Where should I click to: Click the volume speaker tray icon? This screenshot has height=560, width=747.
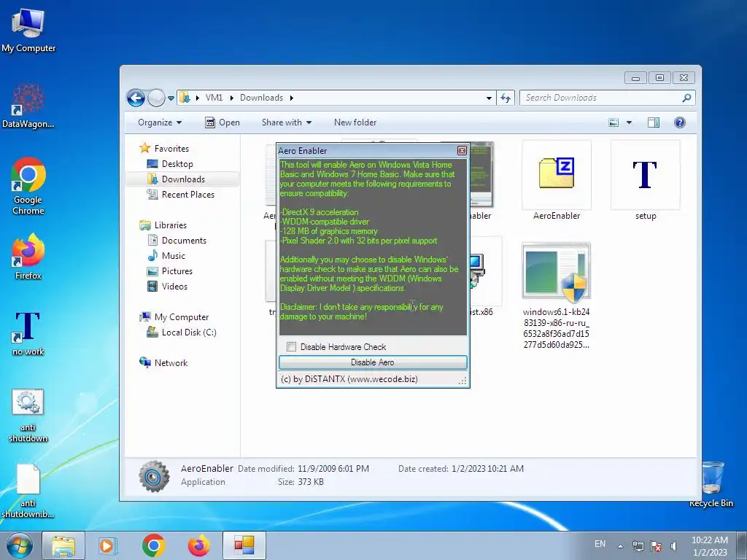coord(673,545)
